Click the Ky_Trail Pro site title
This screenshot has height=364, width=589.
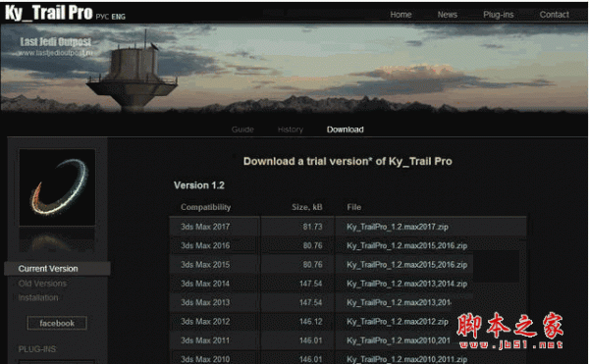[x=48, y=12]
